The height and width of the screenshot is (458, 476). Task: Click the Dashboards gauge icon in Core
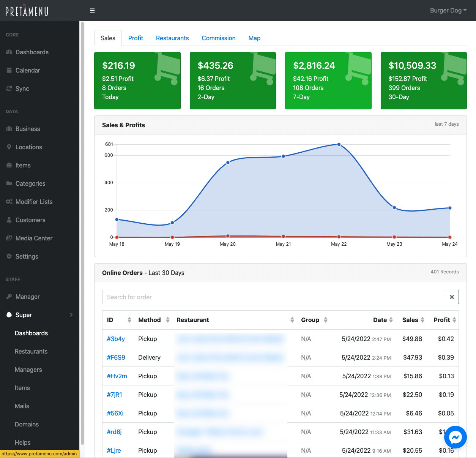point(9,52)
